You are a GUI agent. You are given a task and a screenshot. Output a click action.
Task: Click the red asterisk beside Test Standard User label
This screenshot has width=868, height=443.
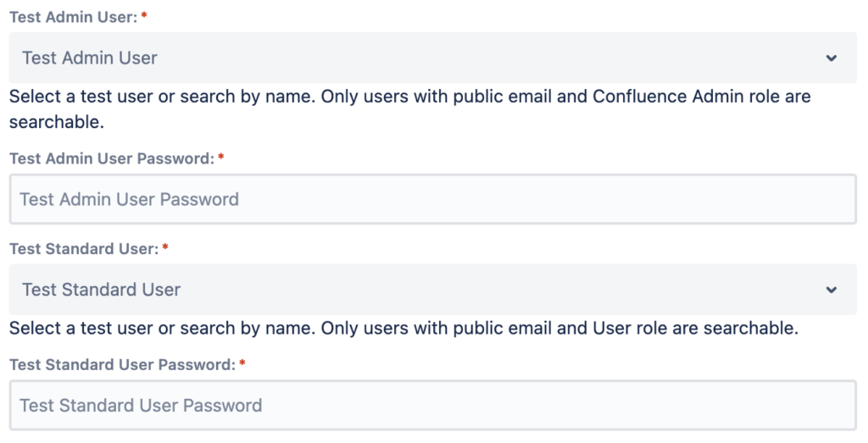pyautogui.click(x=165, y=248)
